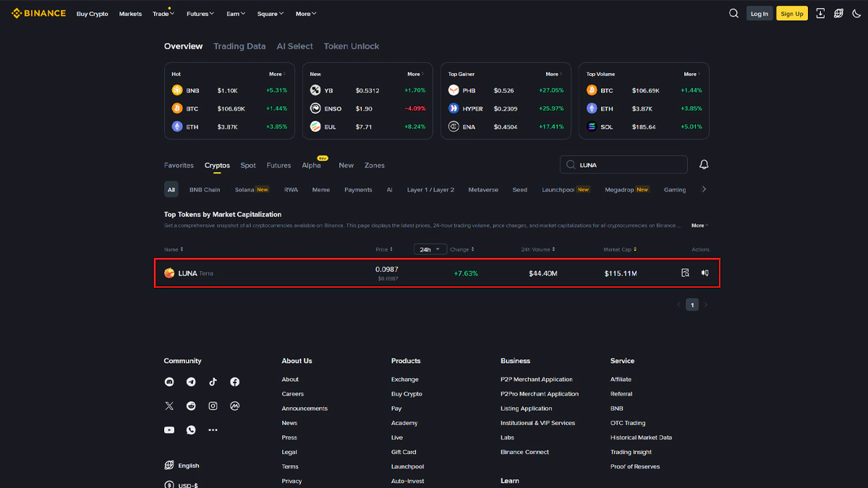Click the yellow Sign Up button

[791, 14]
